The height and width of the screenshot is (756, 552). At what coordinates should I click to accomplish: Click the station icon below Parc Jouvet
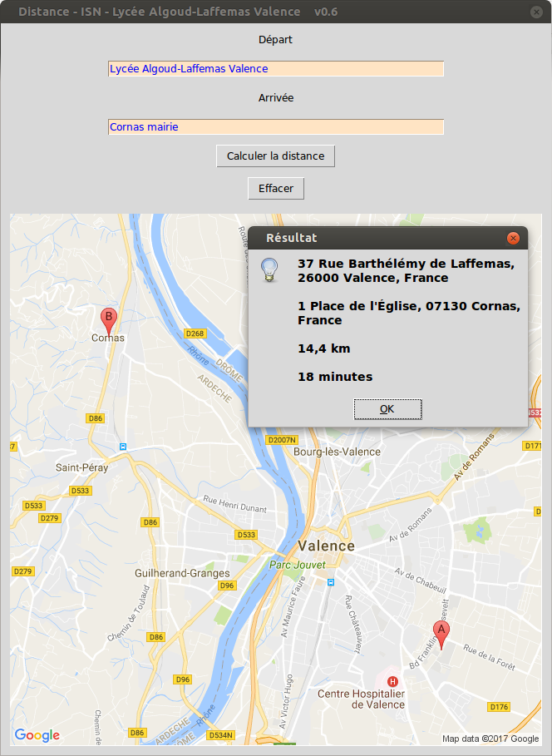pyautogui.click(x=331, y=582)
